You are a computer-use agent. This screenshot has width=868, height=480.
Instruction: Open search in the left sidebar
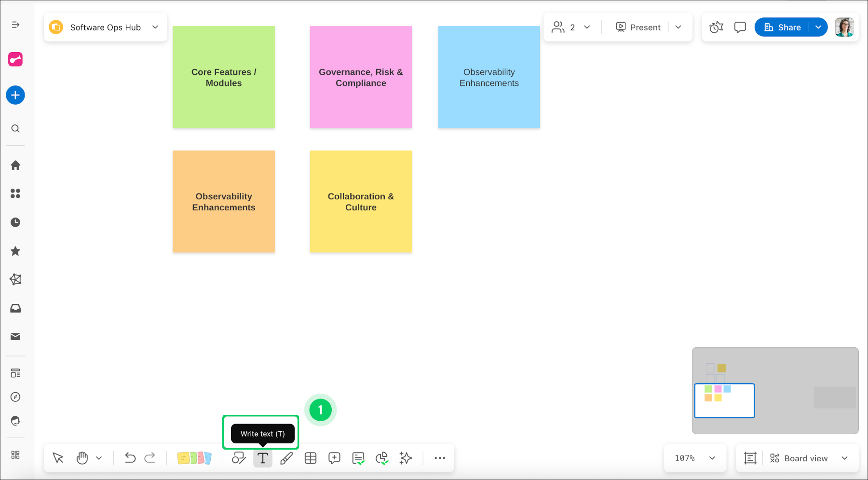click(x=15, y=128)
